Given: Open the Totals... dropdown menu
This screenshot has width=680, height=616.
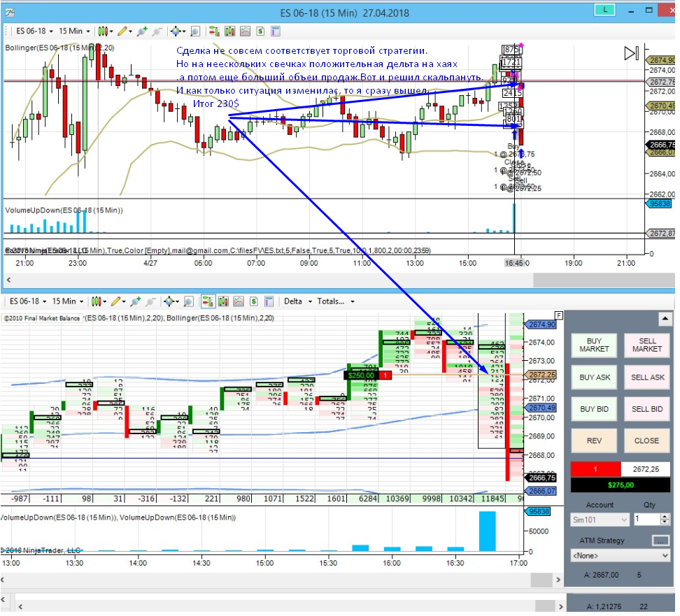Looking at the screenshot, I should 336,301.
